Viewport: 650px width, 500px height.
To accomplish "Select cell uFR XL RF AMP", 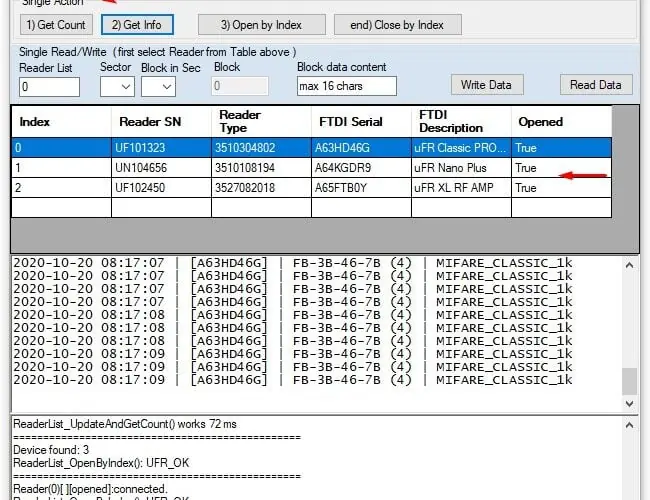I will tap(461, 188).
